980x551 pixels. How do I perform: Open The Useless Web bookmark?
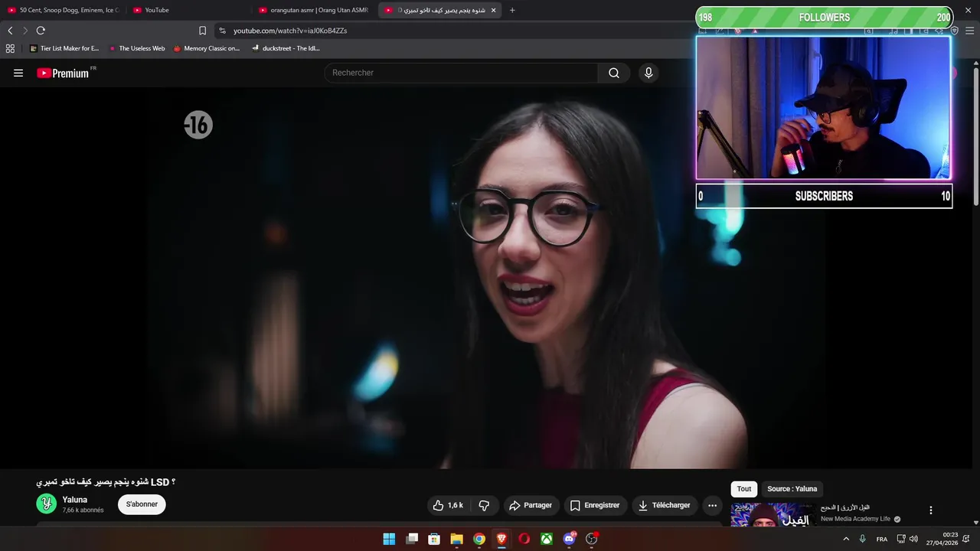pos(136,48)
